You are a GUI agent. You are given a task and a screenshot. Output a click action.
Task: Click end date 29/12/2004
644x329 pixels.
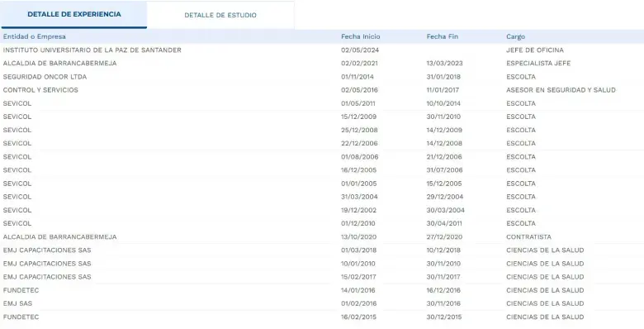(x=445, y=197)
